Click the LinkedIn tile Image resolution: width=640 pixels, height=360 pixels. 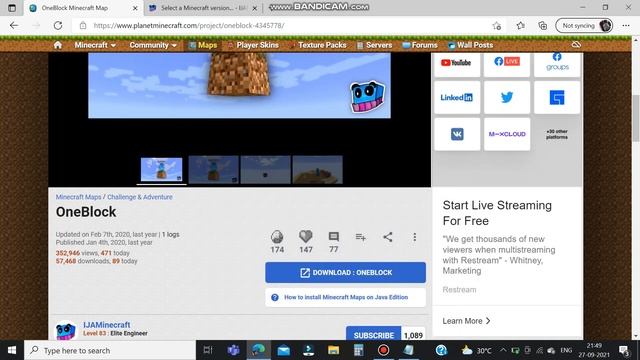(x=457, y=97)
